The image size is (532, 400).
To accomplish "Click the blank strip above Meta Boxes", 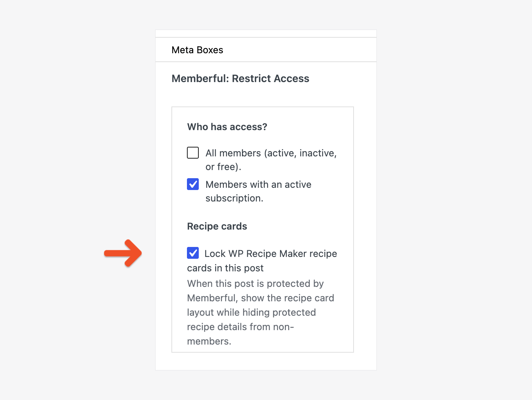I will click(266, 34).
